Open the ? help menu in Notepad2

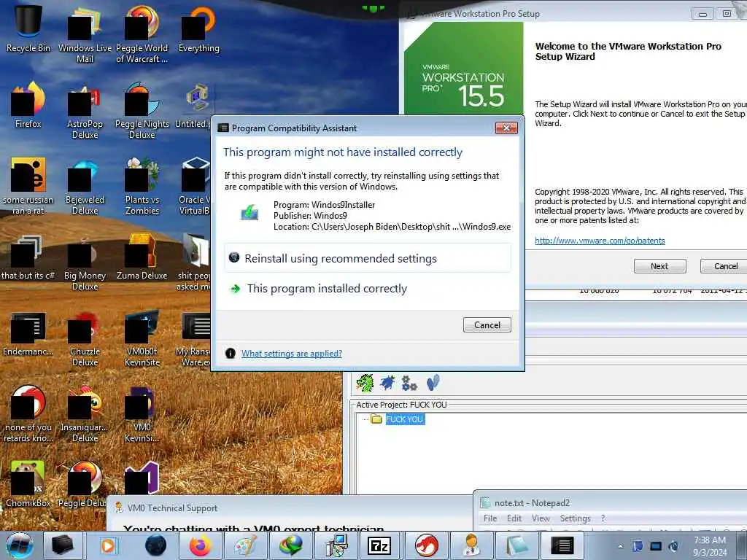pos(603,518)
